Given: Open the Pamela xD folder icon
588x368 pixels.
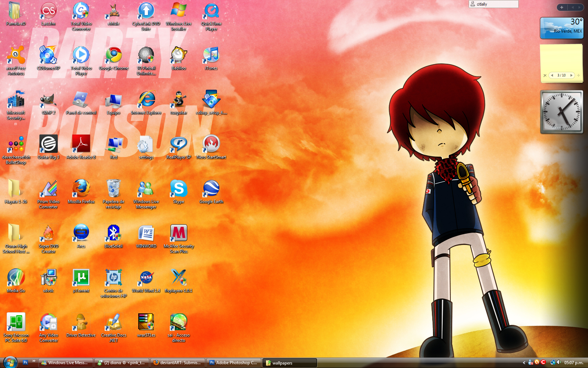Looking at the screenshot, I should coord(15,14).
